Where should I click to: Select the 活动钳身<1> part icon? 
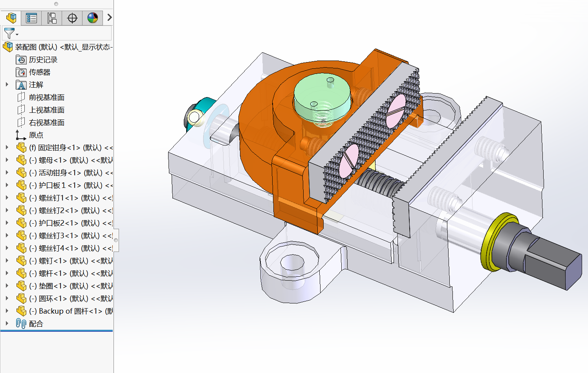click(x=21, y=173)
